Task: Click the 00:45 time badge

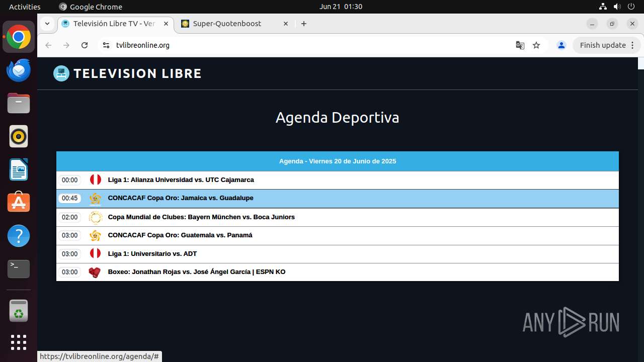Action: 70,198
